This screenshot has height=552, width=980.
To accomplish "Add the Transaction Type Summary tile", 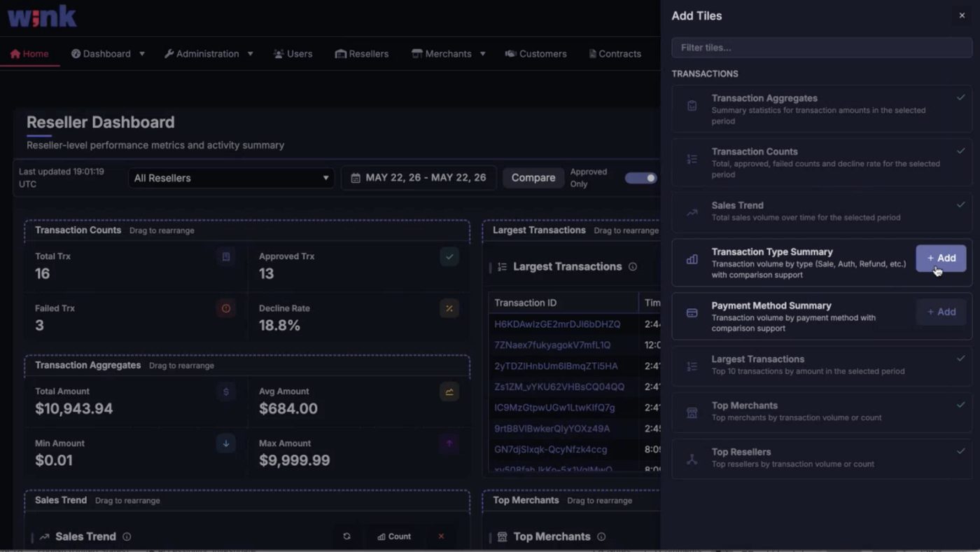I will 941,258.
